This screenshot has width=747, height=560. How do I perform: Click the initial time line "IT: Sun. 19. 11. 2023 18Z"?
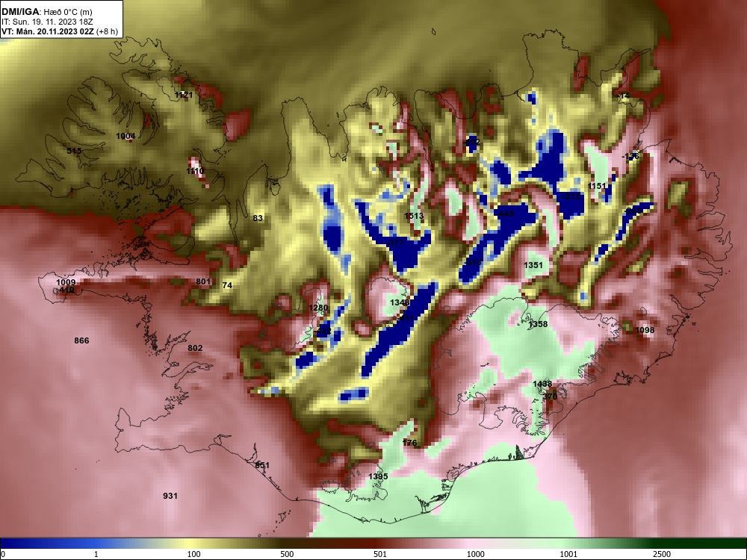point(46,22)
